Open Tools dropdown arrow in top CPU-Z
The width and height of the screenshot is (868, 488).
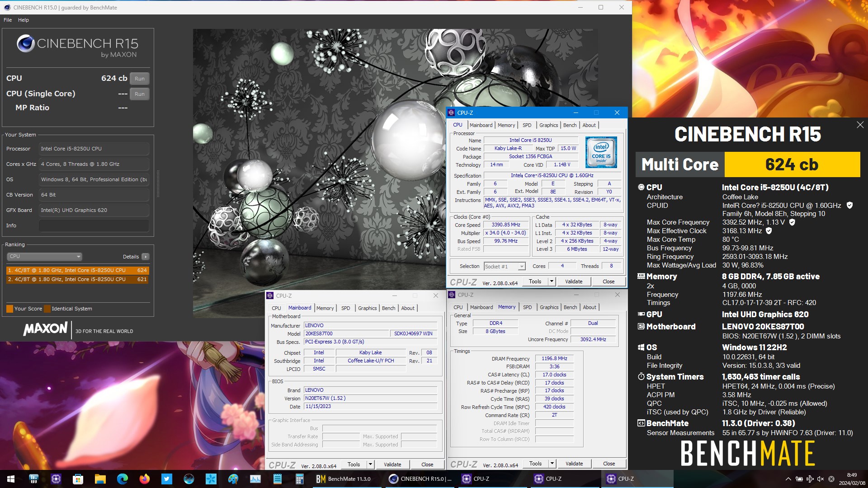tap(552, 282)
